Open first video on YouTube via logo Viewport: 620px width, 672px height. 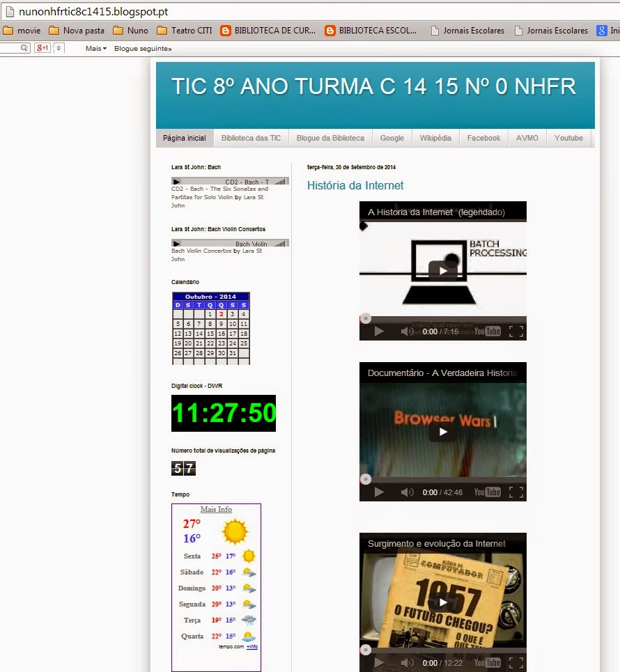tap(487, 331)
